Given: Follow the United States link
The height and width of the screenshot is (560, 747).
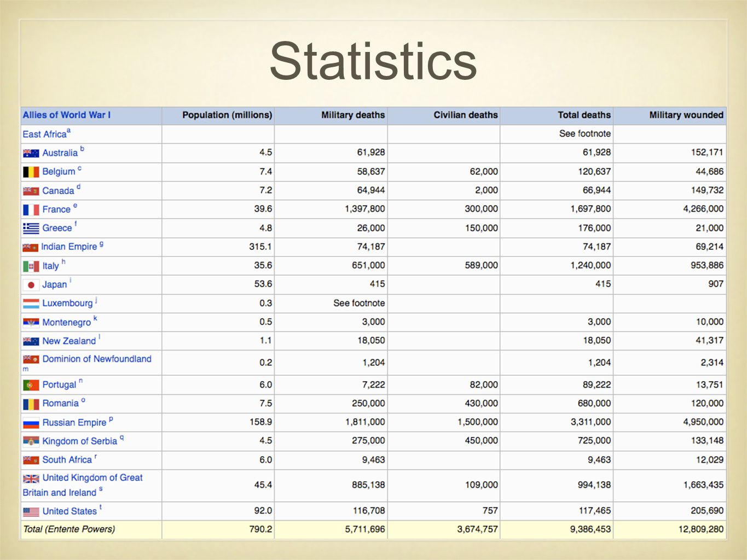Looking at the screenshot, I should click(x=70, y=511).
